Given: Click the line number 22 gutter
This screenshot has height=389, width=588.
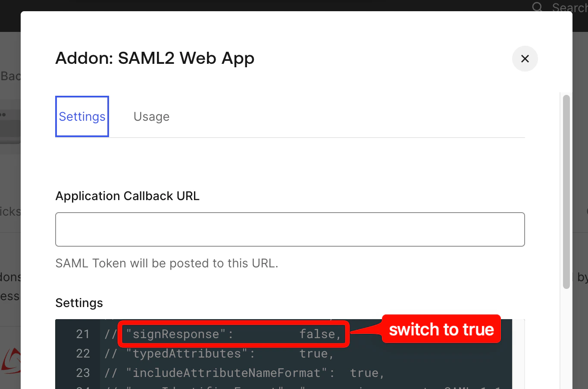Looking at the screenshot, I should click(x=83, y=354).
